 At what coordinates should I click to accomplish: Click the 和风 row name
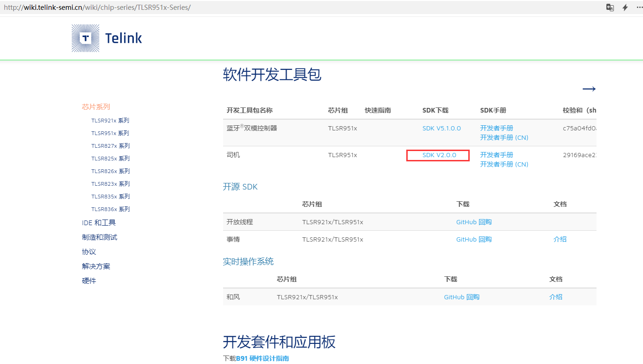(233, 297)
